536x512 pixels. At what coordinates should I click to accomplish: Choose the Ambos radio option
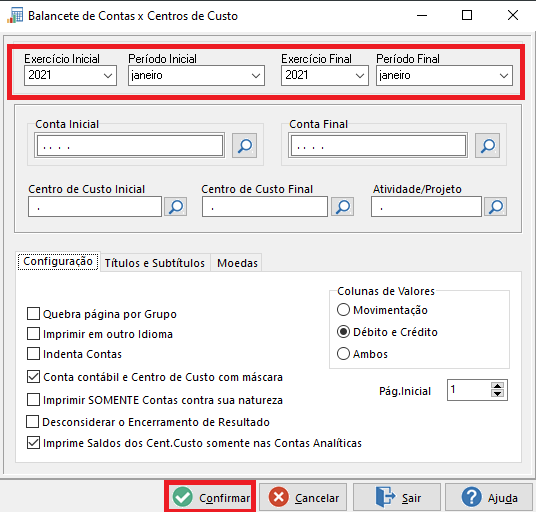coord(343,354)
